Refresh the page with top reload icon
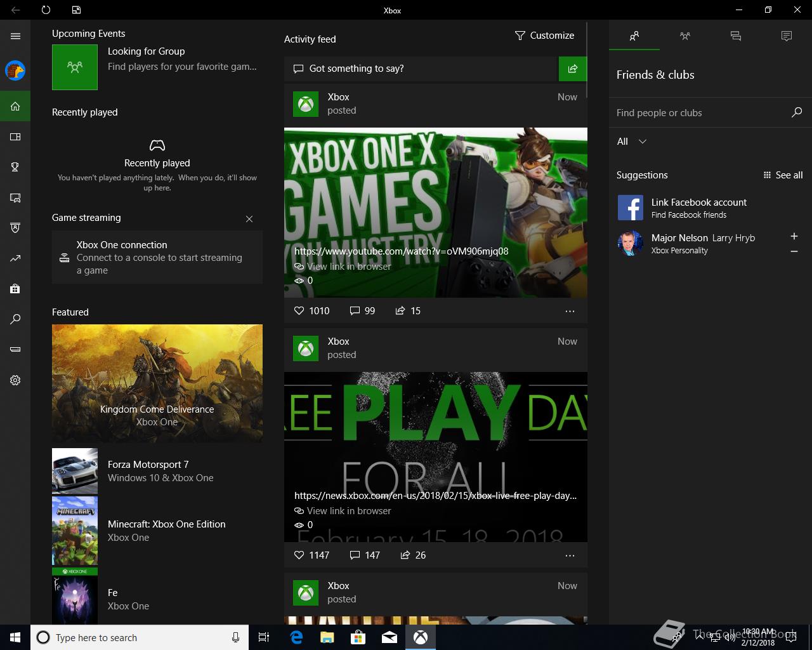The width and height of the screenshot is (812, 650). [x=46, y=10]
